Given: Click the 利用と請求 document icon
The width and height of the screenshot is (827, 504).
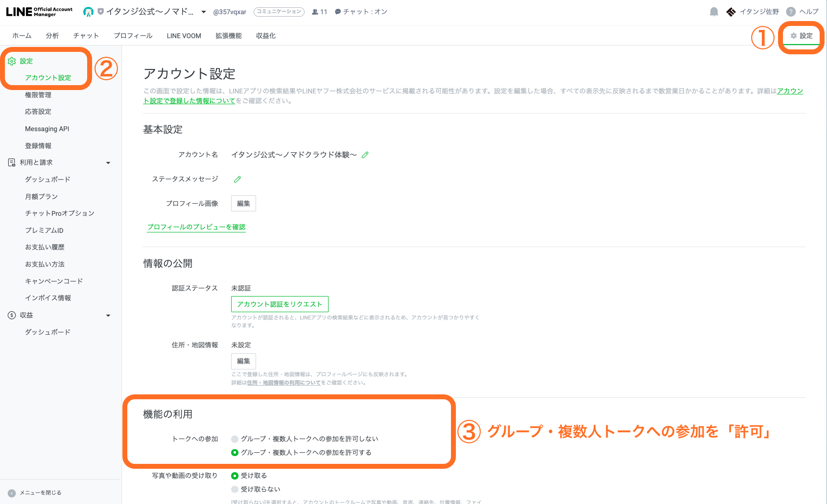Looking at the screenshot, I should tap(12, 162).
